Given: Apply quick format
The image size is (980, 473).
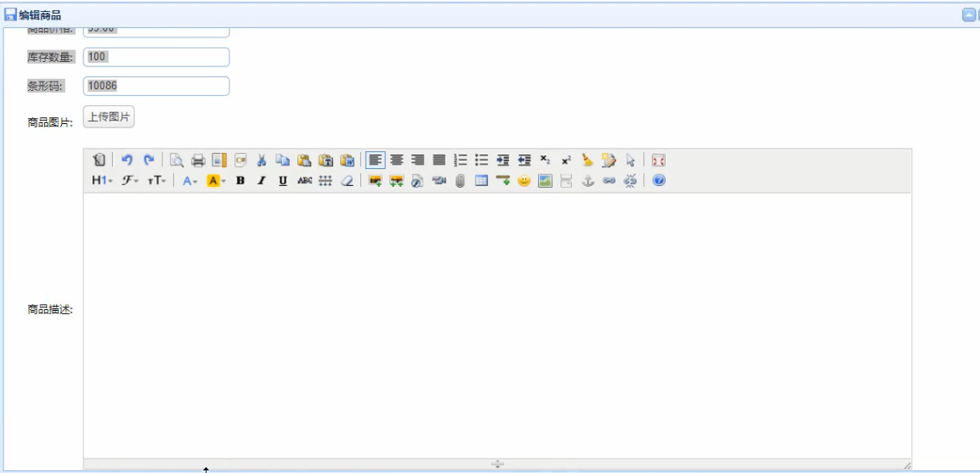Looking at the screenshot, I should coord(609,160).
